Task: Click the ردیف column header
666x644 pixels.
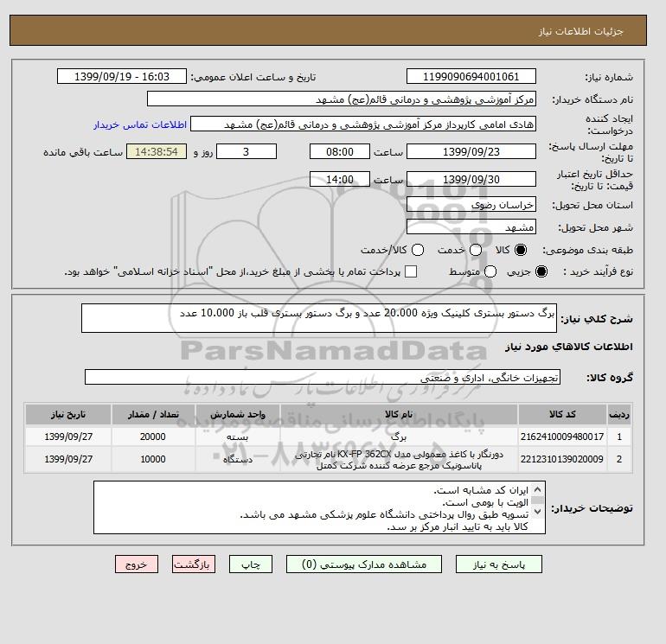Action: (x=619, y=414)
